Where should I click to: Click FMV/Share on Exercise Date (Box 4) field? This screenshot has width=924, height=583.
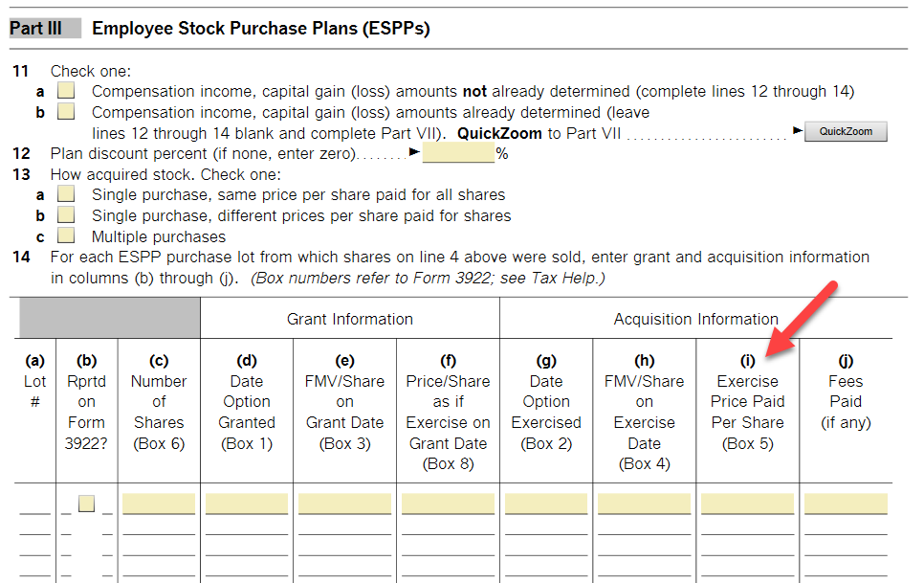[644, 504]
